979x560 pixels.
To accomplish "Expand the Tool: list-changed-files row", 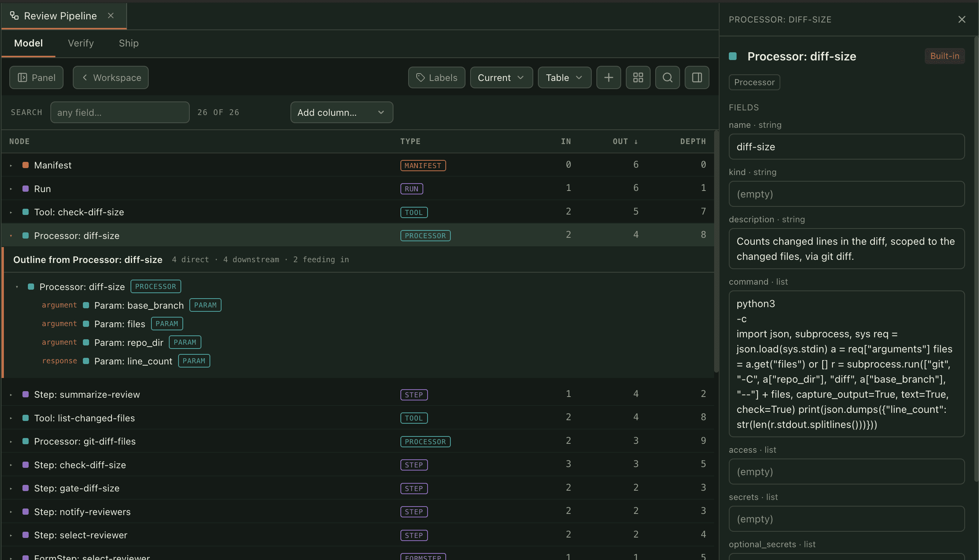I will [x=11, y=418].
